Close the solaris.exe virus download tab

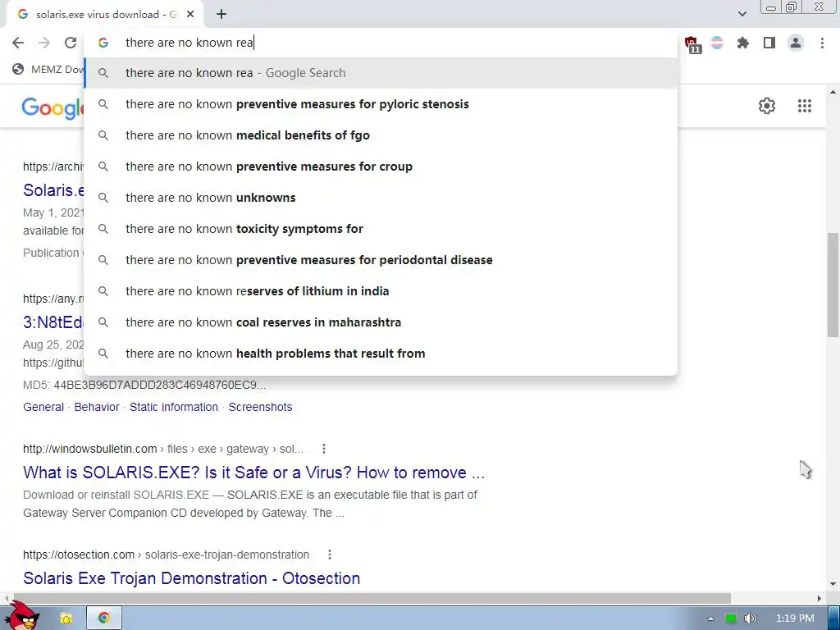pos(190,15)
